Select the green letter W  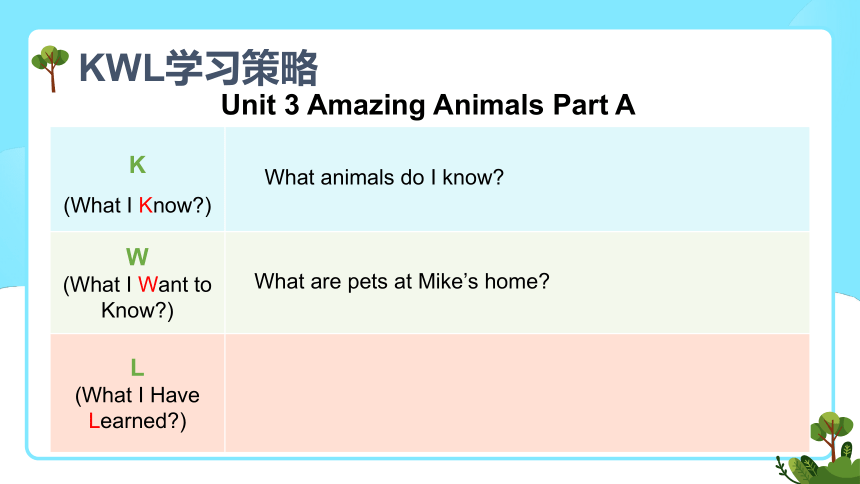coord(137,257)
